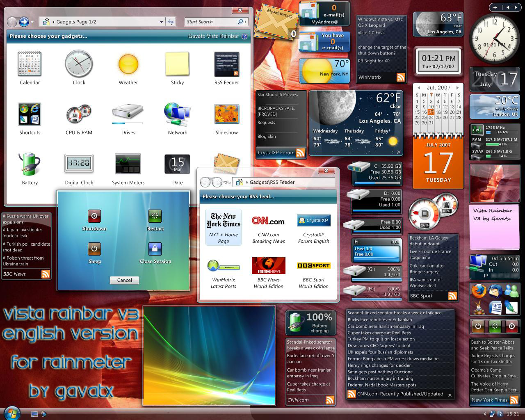Launch Thunderbird from the shortcuts widget

pos(495,291)
